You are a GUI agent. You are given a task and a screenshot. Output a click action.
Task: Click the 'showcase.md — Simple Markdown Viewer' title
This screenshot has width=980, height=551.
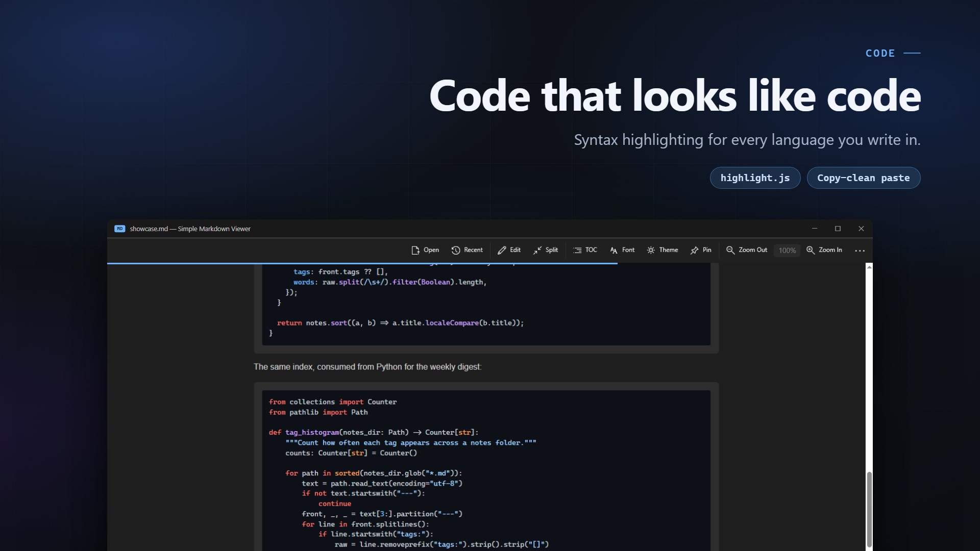[190, 229]
